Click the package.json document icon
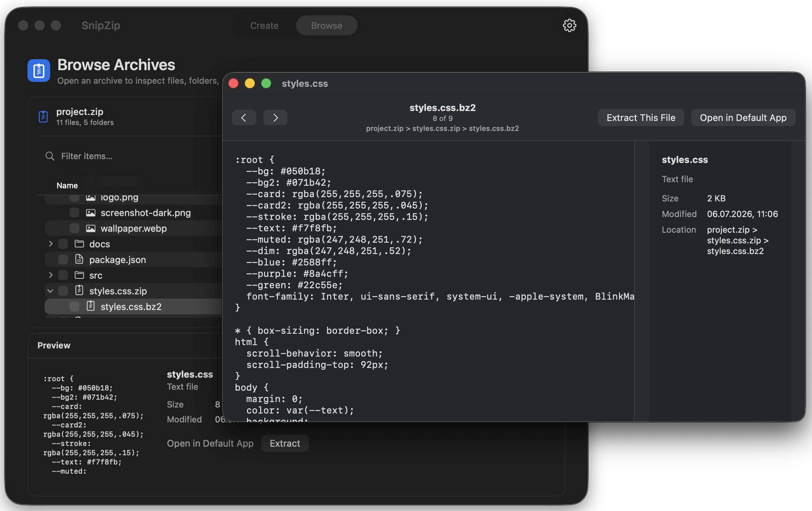 [x=79, y=259]
